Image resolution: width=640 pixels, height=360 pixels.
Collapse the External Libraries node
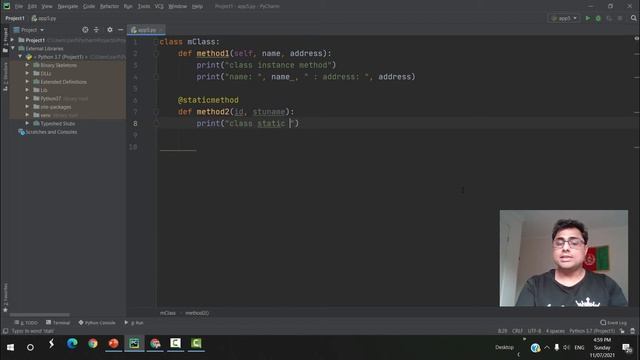[x=13, y=48]
